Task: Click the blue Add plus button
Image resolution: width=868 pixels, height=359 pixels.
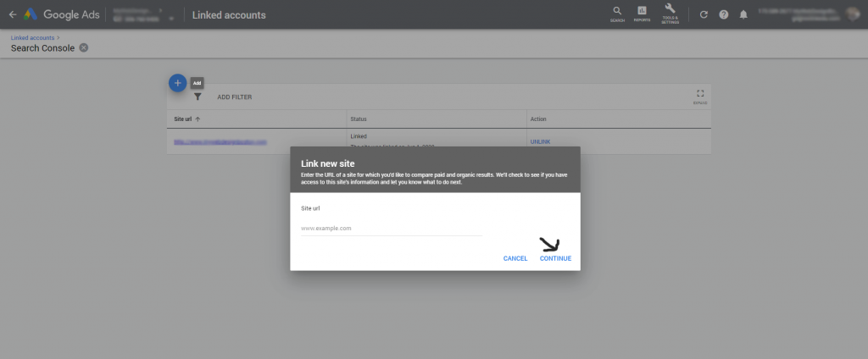Action: [177, 83]
